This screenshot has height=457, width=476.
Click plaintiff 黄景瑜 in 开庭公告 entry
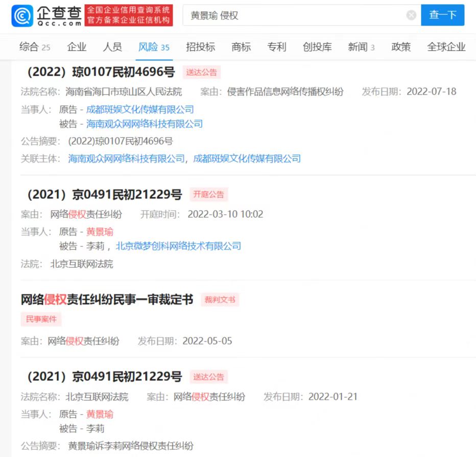(100, 232)
